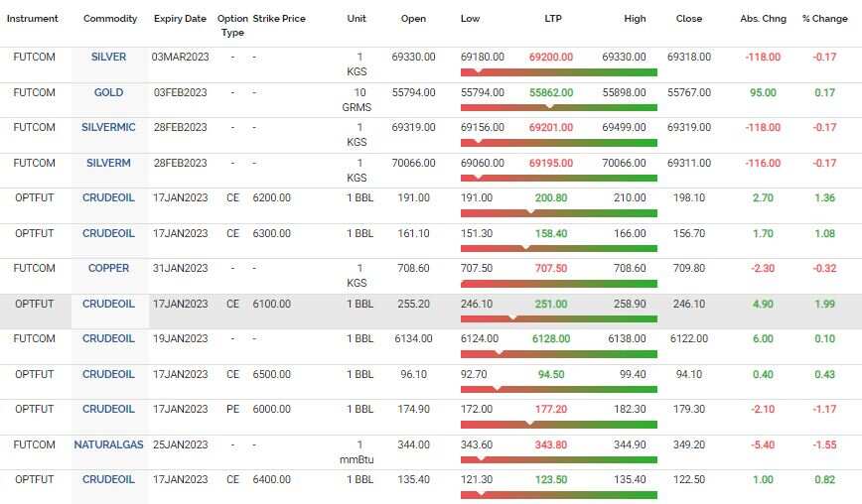Image resolution: width=862 pixels, height=504 pixels.
Task: Click GOLD's LTP value 55862.00
Action: pyautogui.click(x=551, y=92)
